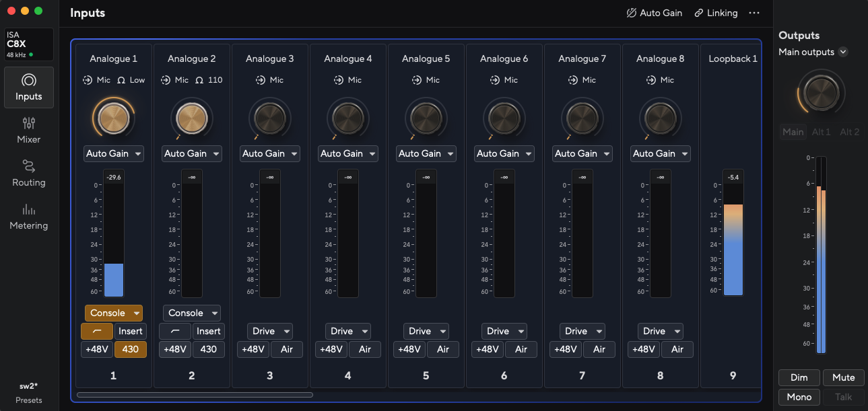Open Console dropdown on channel 1

(114, 313)
